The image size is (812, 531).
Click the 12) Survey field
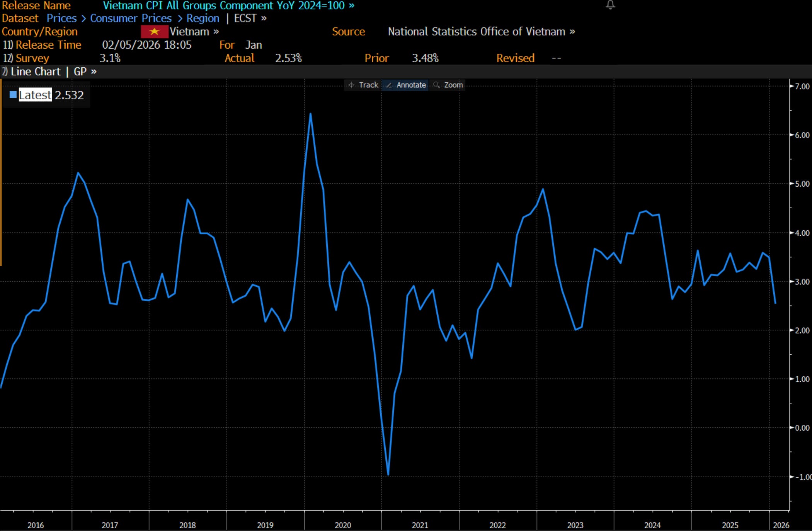point(26,58)
